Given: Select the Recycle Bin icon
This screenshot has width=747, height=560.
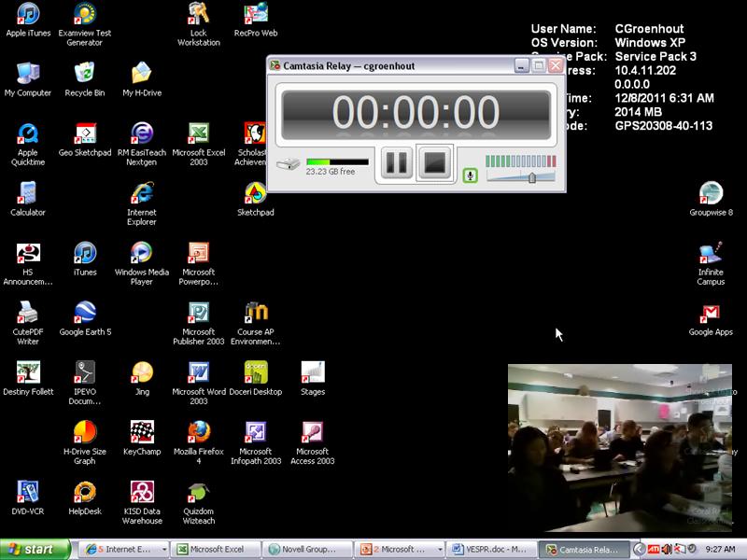Looking at the screenshot, I should coord(84,79).
